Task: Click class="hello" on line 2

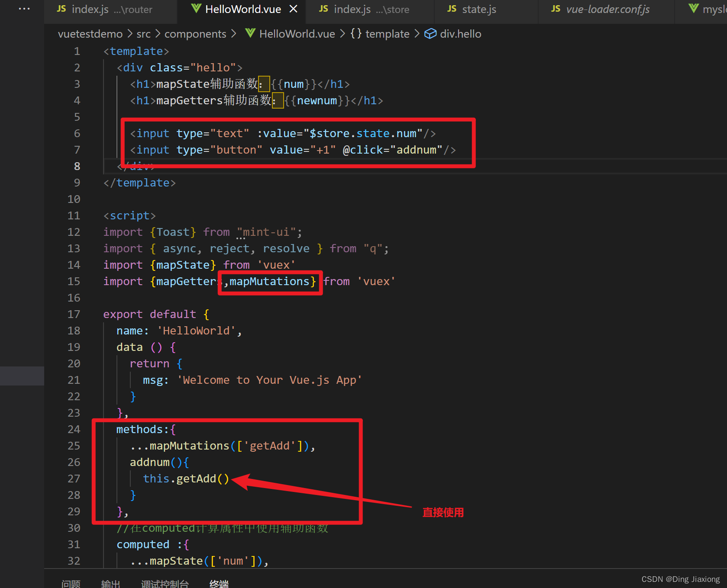Action: pyautogui.click(x=193, y=68)
